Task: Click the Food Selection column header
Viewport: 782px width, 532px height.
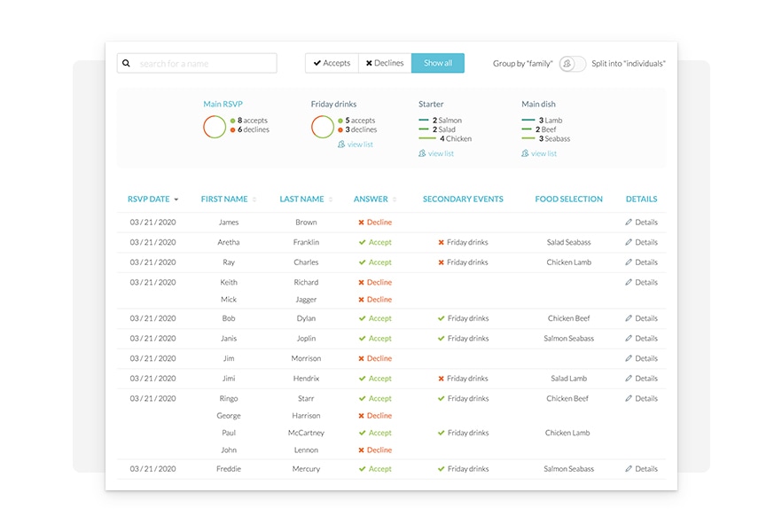Action: (568, 199)
